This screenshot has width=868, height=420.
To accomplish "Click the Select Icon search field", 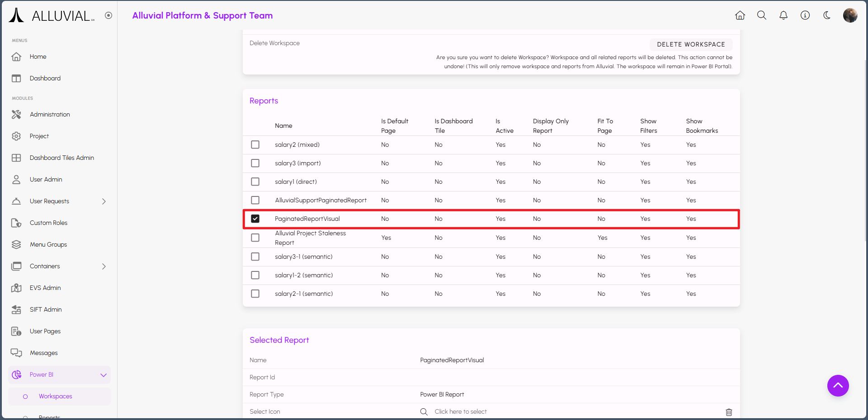I will tap(460, 411).
